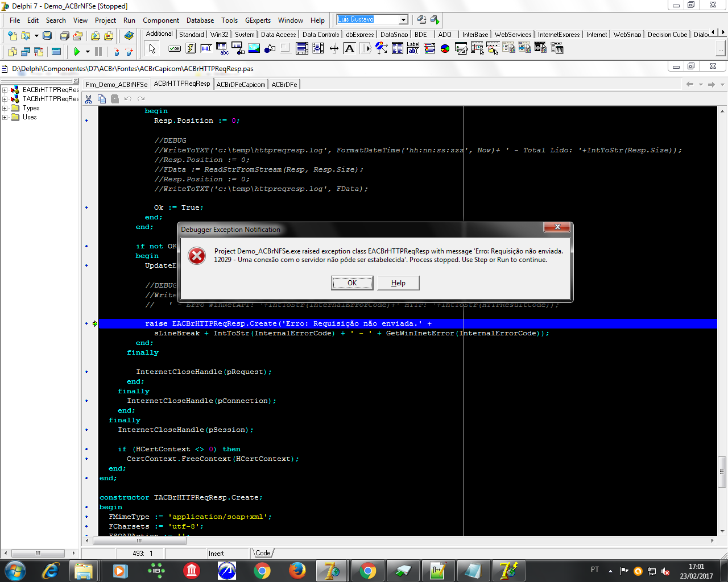This screenshot has width=728, height=582.
Task: Click the green Run button in toolbar
Action: click(x=77, y=52)
